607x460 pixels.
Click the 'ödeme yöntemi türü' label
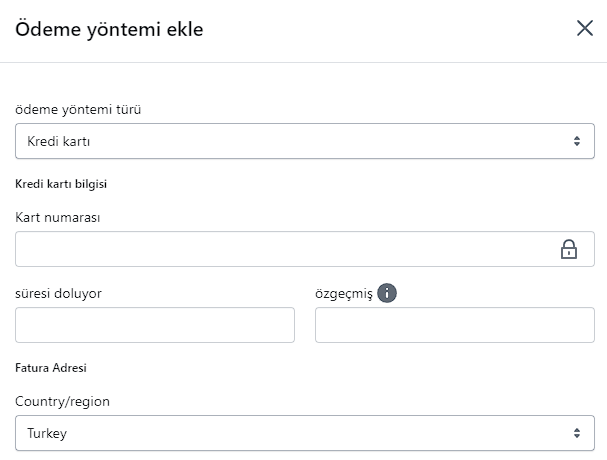(x=77, y=109)
